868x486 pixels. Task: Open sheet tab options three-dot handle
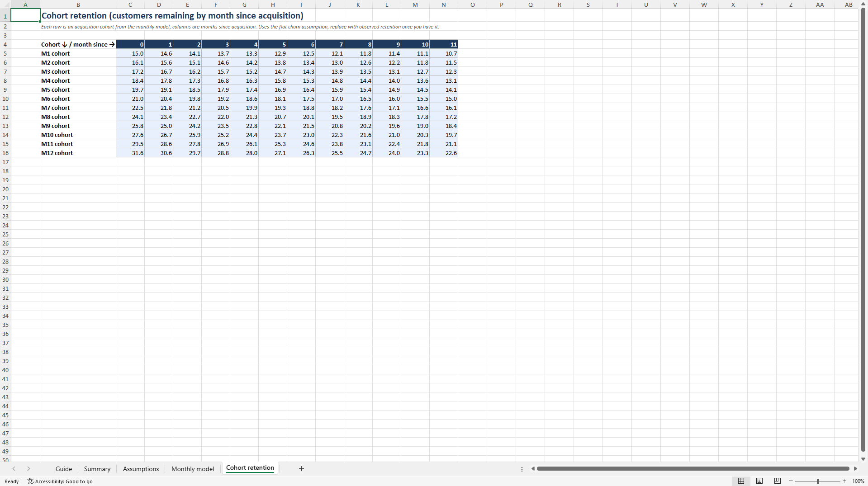(x=522, y=469)
